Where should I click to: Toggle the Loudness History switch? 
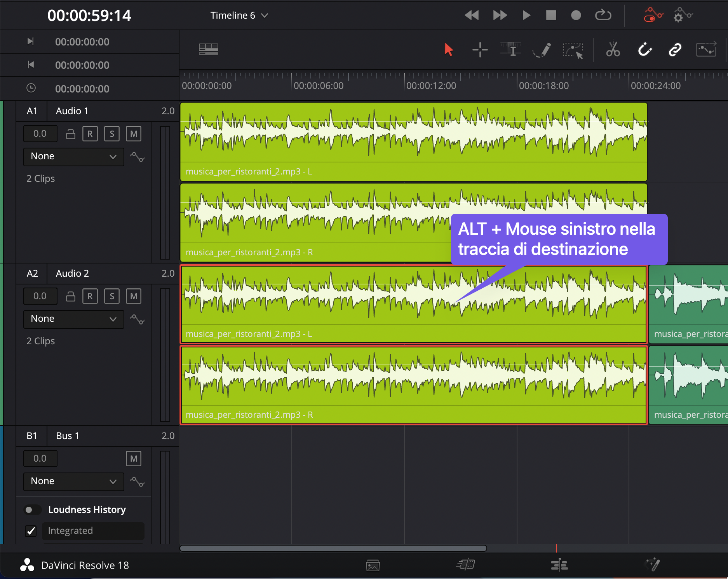coord(33,510)
